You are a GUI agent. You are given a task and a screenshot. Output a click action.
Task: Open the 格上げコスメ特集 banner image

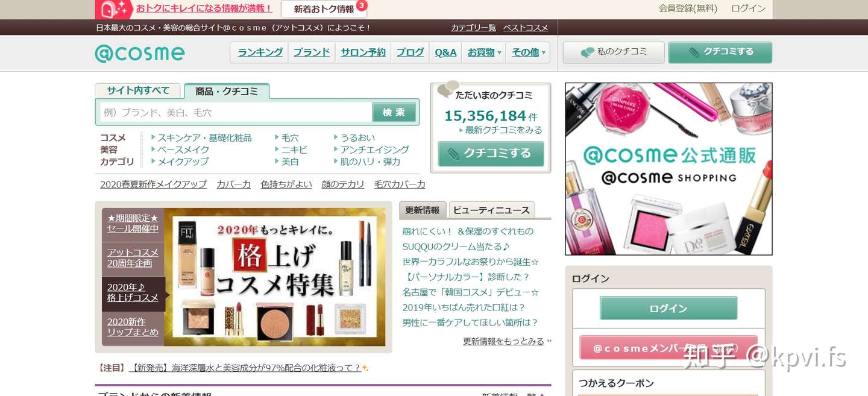point(275,277)
